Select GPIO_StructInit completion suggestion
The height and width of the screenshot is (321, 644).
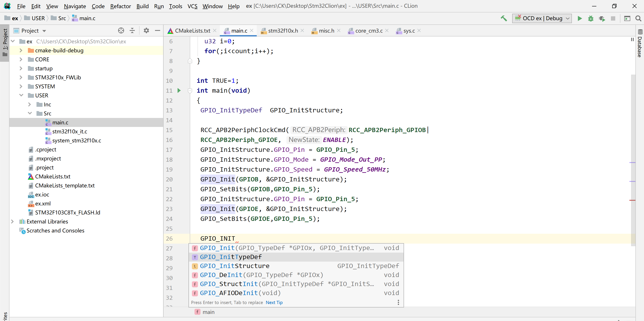click(296, 284)
